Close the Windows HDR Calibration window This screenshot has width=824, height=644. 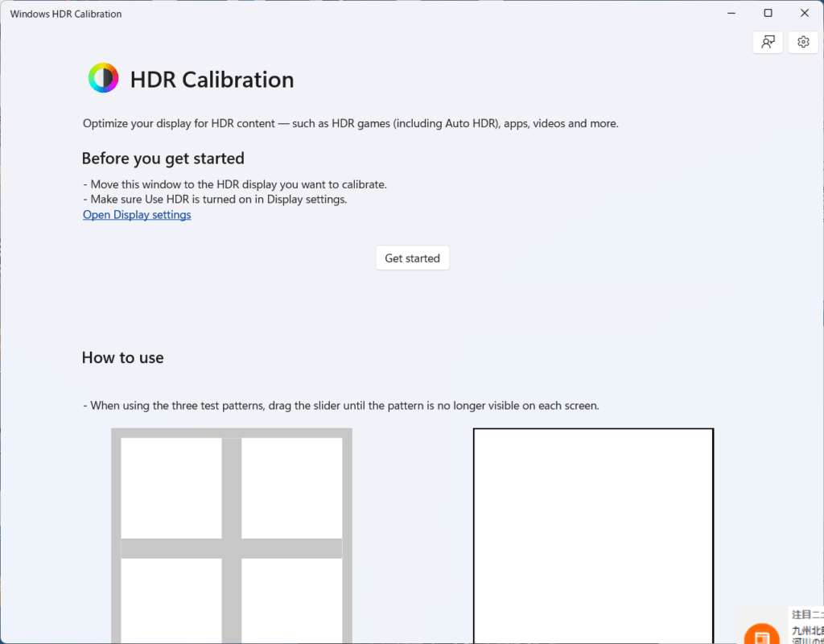805,13
